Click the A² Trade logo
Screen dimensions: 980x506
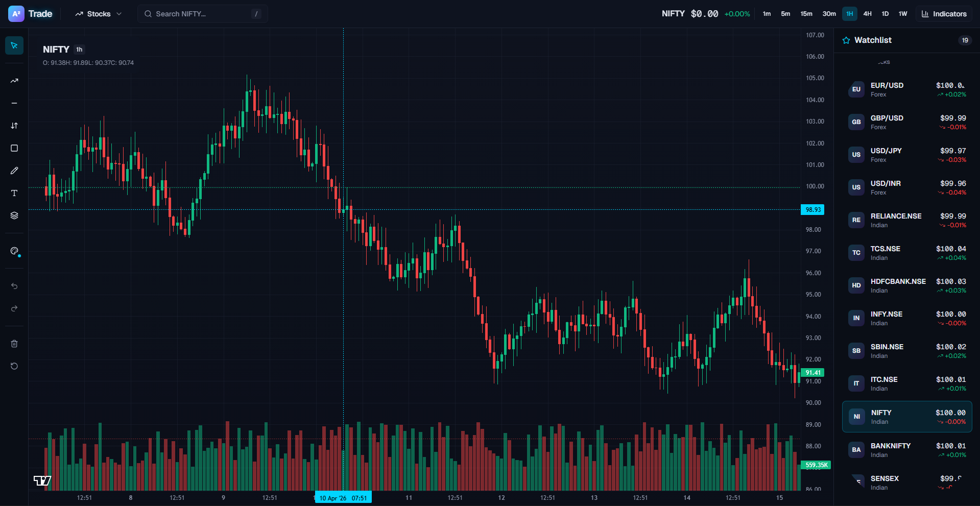click(30, 14)
